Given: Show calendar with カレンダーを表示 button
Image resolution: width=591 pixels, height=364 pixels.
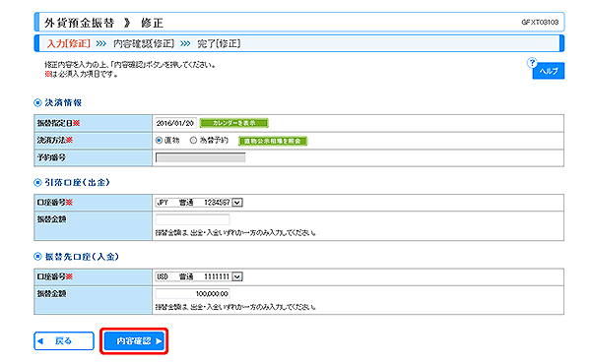Looking at the screenshot, I should 234,123.
